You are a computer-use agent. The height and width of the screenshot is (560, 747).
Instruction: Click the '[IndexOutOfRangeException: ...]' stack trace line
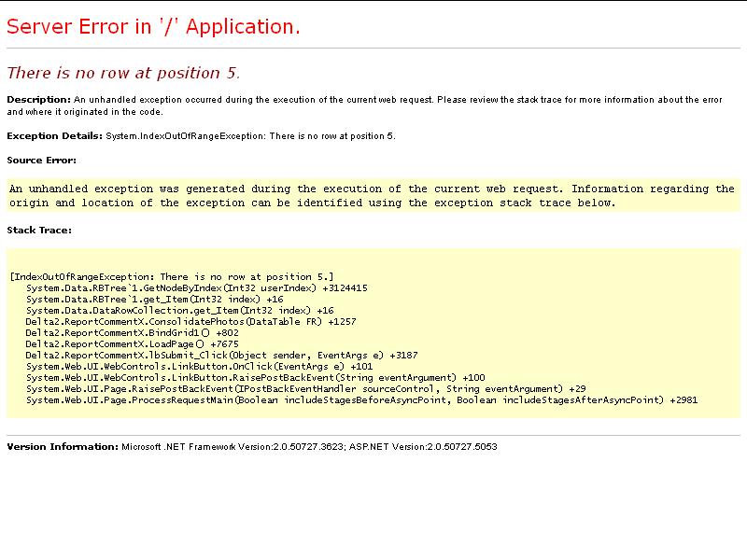(x=172, y=277)
